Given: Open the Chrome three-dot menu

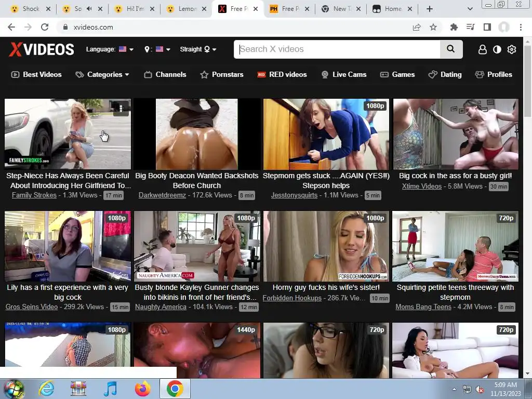Looking at the screenshot, I should click(521, 27).
